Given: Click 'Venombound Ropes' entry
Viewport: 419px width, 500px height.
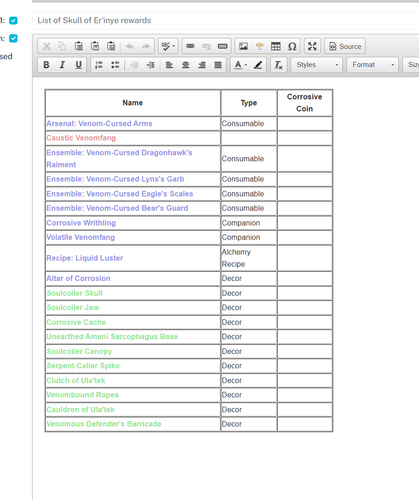Looking at the screenshot, I should (x=83, y=395).
